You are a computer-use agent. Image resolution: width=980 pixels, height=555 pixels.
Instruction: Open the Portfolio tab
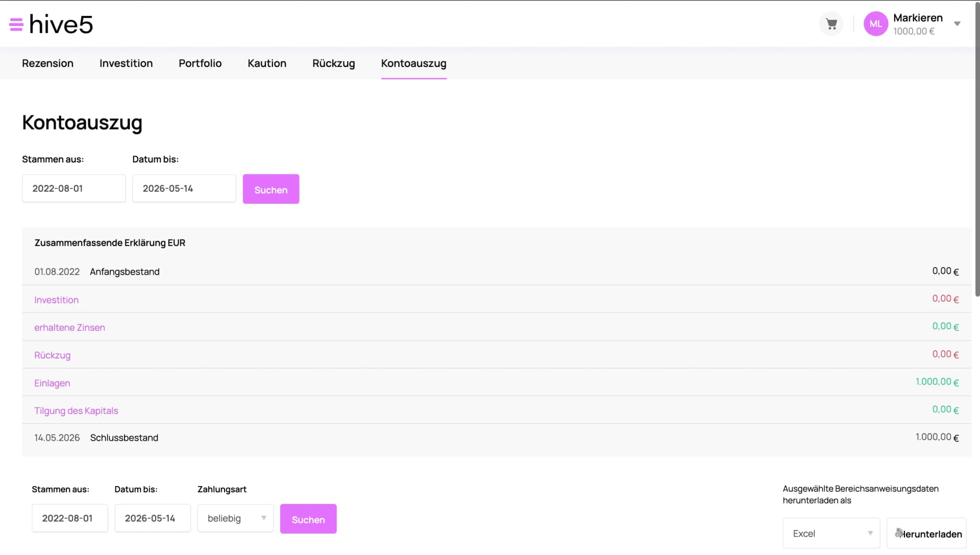click(200, 63)
